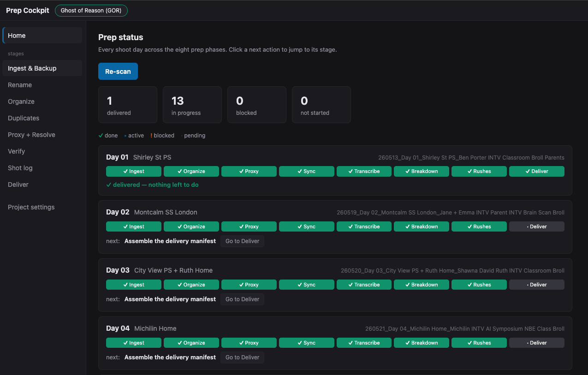Click Day 02 Transcribe phase chip
Viewport: 588px width, 375px height.
364,226
